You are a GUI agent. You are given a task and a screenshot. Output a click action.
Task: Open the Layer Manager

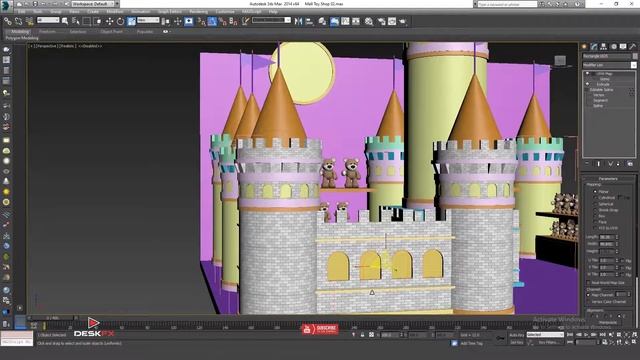(322, 21)
